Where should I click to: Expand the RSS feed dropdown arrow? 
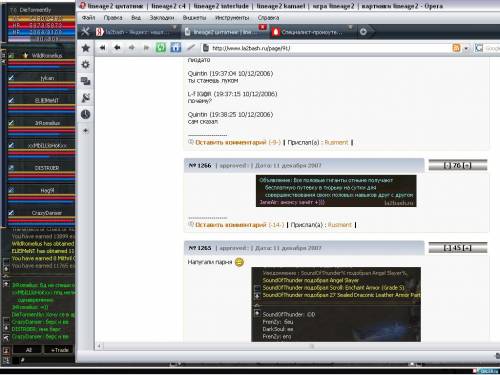[466, 48]
